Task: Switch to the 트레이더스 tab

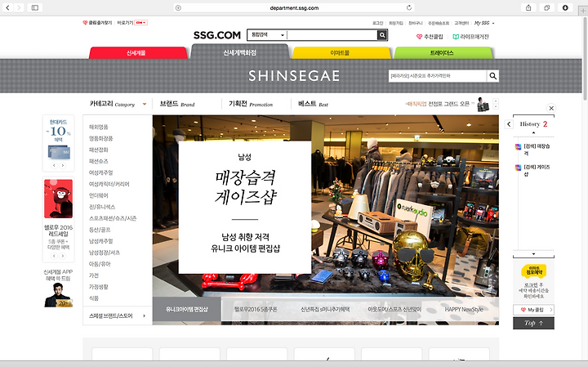Action: (443, 53)
